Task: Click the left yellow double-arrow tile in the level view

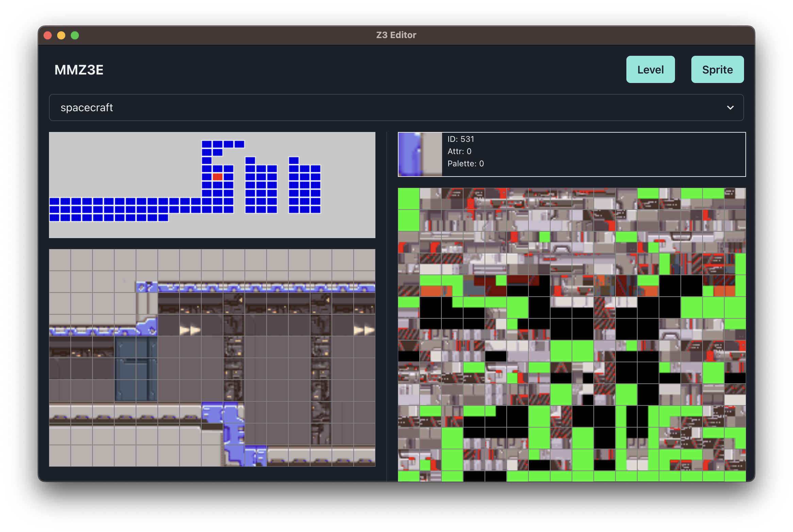Action: 190,330
